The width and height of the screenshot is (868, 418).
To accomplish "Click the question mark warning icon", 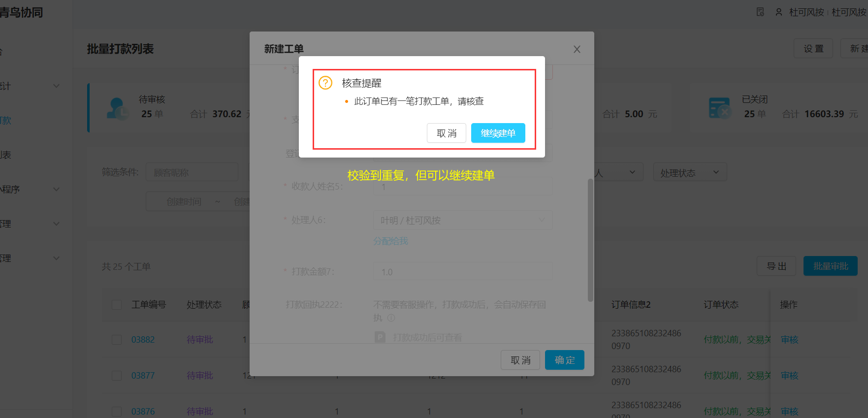I will click(x=325, y=83).
